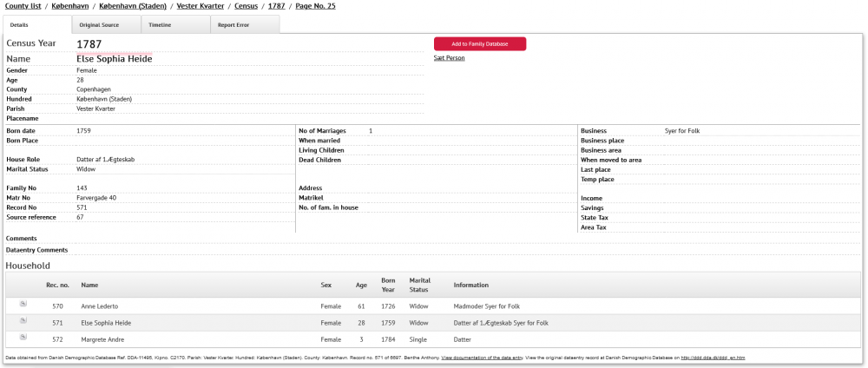Image resolution: width=868 pixels, height=368 pixels.
Task: View documentation of the data entry link
Action: [x=482, y=358]
